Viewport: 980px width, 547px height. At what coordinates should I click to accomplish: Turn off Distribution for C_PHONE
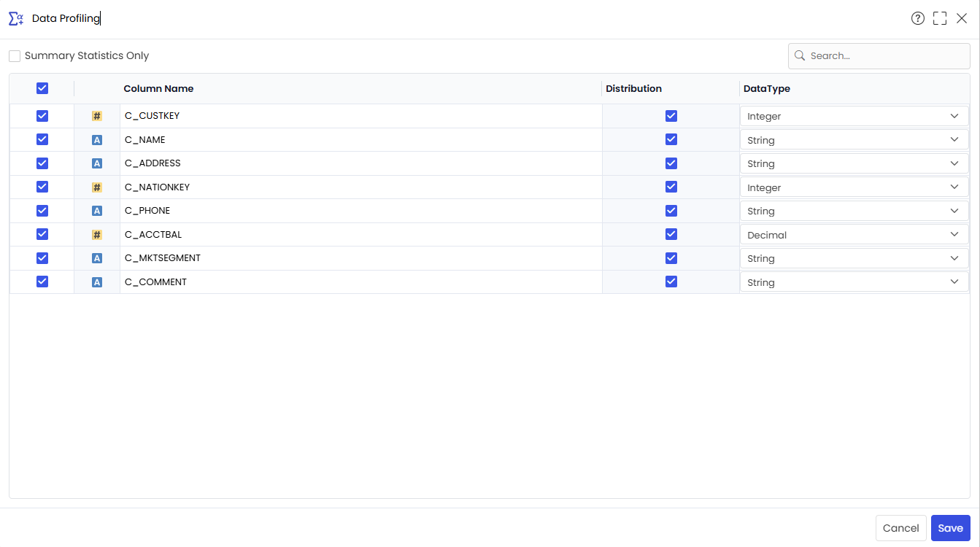coord(671,211)
